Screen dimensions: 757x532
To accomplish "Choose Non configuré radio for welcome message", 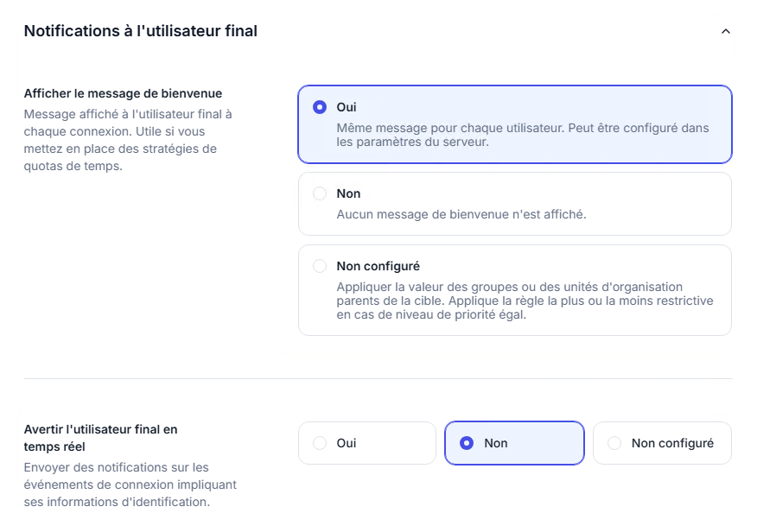I will click(320, 267).
